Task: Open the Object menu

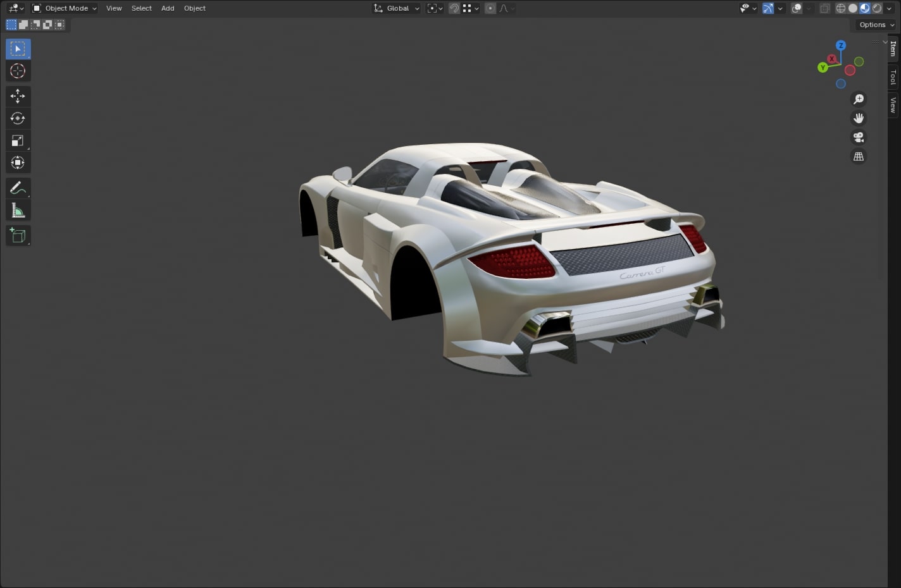Action: pos(195,8)
